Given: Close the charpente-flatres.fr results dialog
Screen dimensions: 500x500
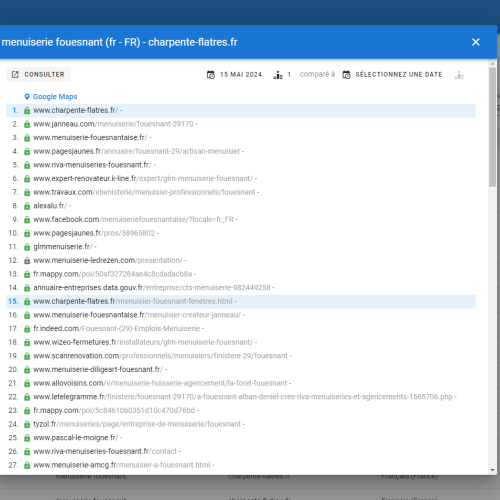Looking at the screenshot, I should [x=476, y=42].
